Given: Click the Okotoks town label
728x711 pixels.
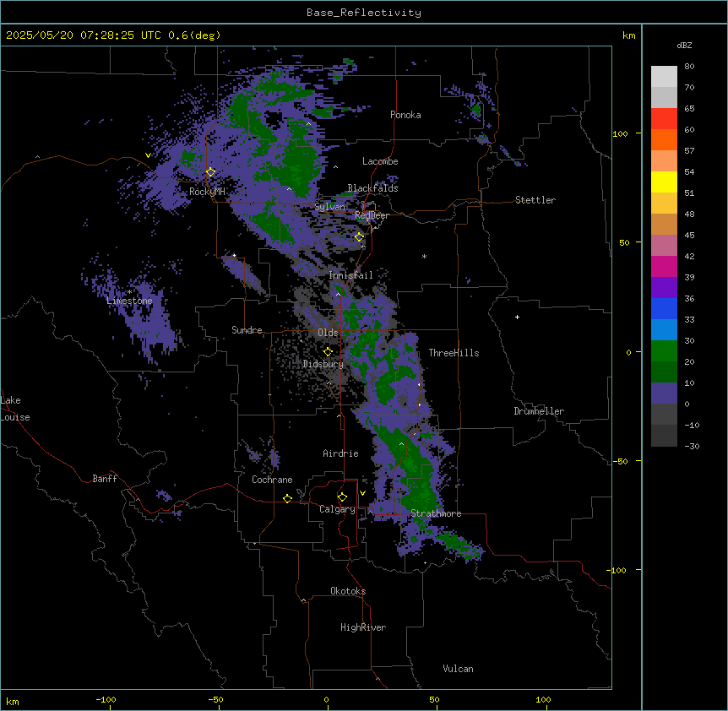Looking at the screenshot, I should 348,591.
